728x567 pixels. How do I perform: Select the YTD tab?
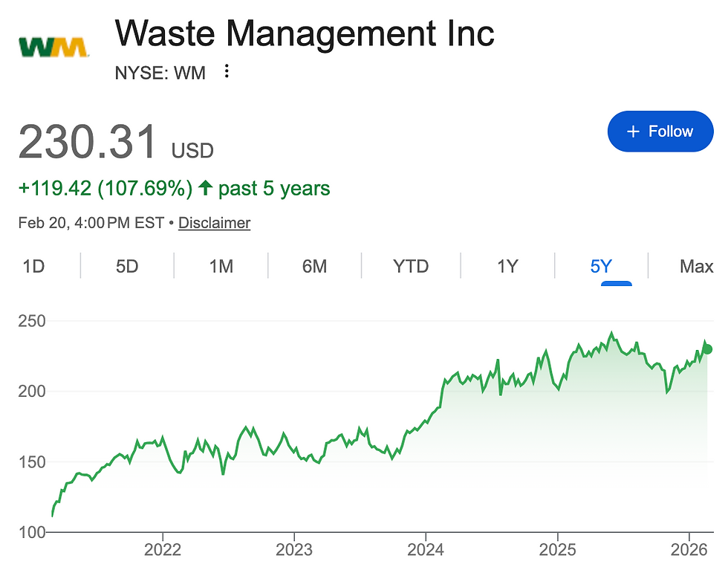point(411,266)
